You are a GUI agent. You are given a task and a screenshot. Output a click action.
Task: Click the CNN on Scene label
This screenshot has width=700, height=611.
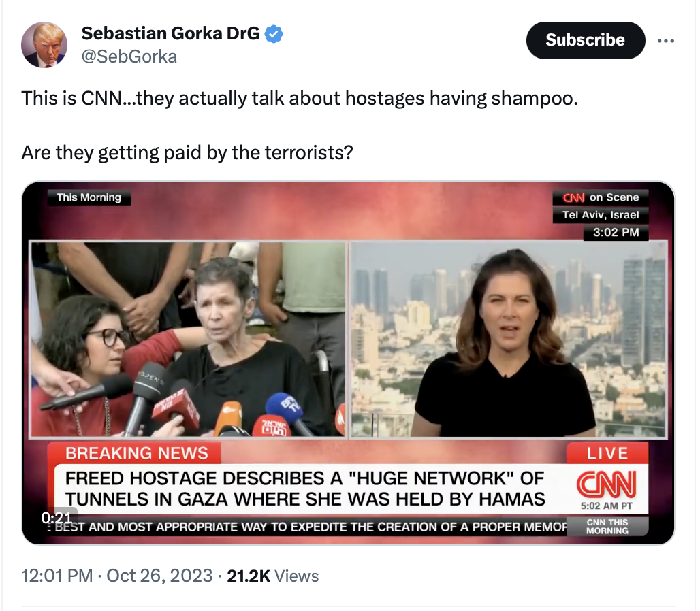[601, 197]
